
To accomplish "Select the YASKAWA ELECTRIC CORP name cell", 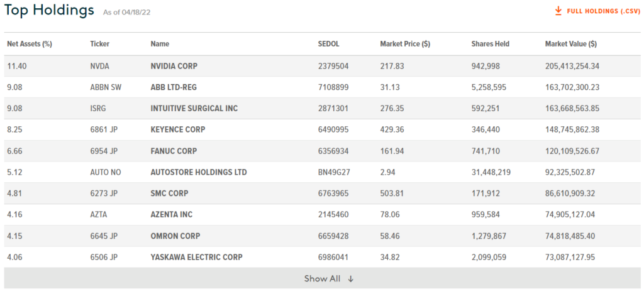I will pyautogui.click(x=197, y=258).
